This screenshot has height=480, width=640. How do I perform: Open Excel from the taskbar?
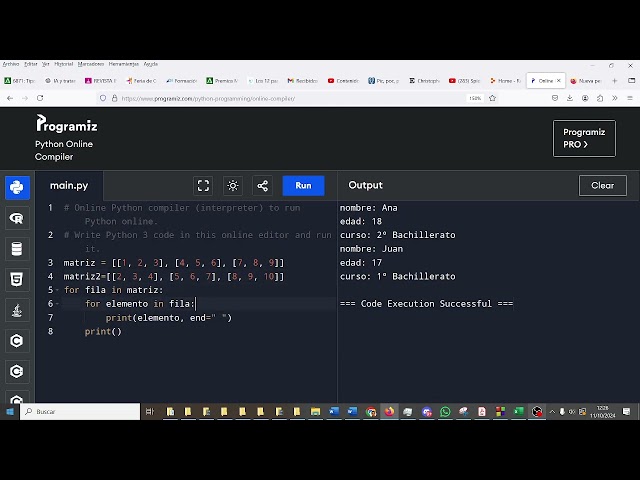point(519,412)
